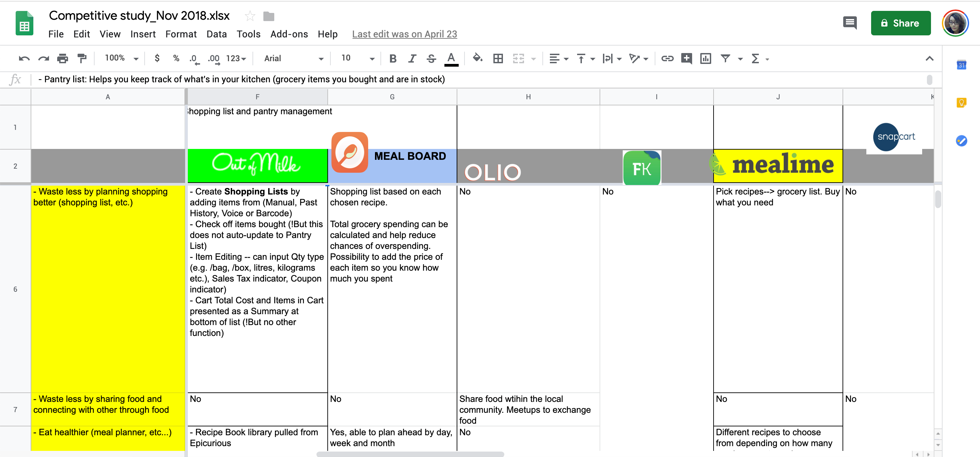Open the Tools menu
980x457 pixels.
click(248, 34)
